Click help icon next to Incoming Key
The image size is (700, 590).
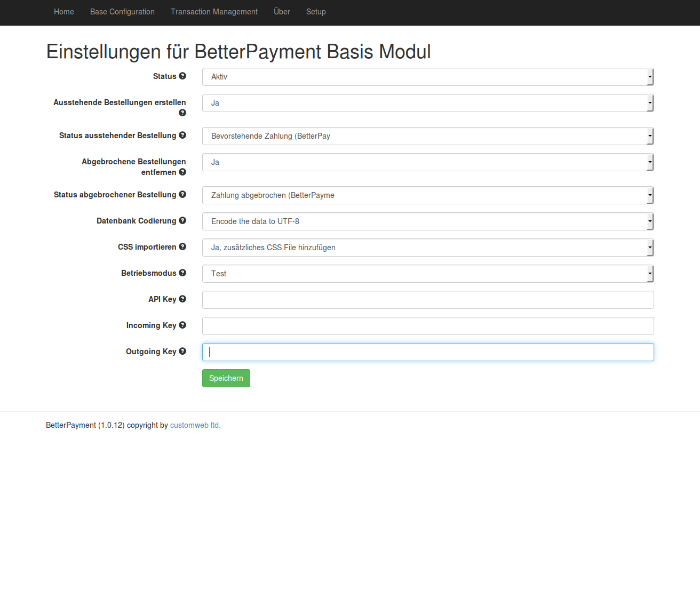(x=182, y=325)
